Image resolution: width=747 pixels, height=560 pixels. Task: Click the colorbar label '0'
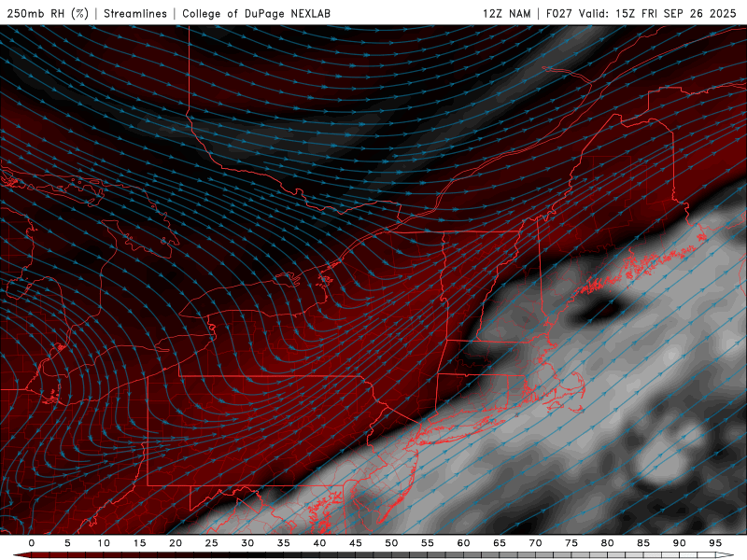32,543
